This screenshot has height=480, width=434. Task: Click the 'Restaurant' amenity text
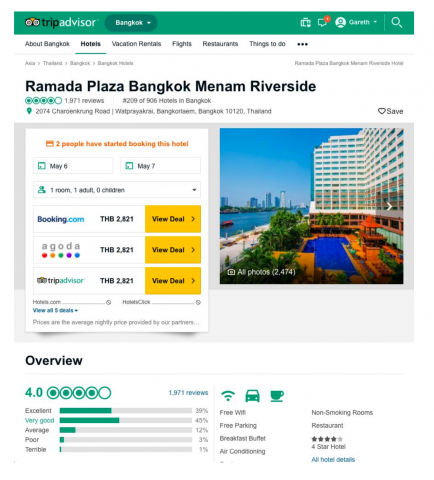pyautogui.click(x=327, y=425)
